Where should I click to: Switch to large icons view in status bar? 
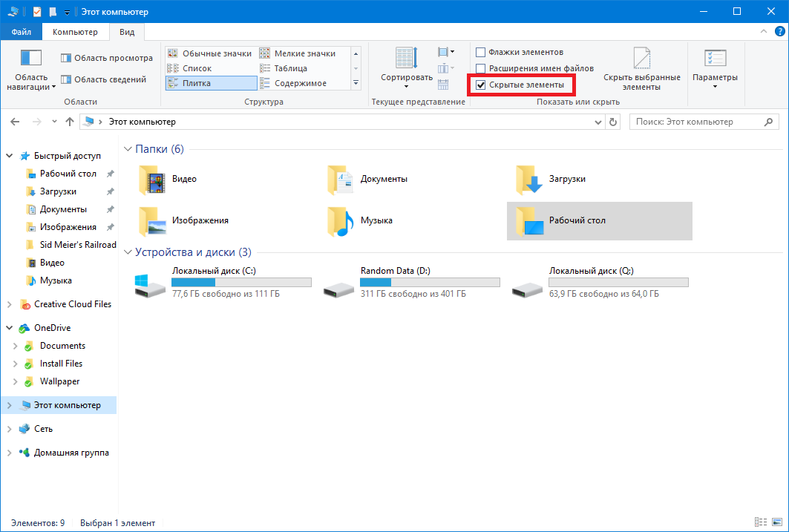[x=777, y=523]
